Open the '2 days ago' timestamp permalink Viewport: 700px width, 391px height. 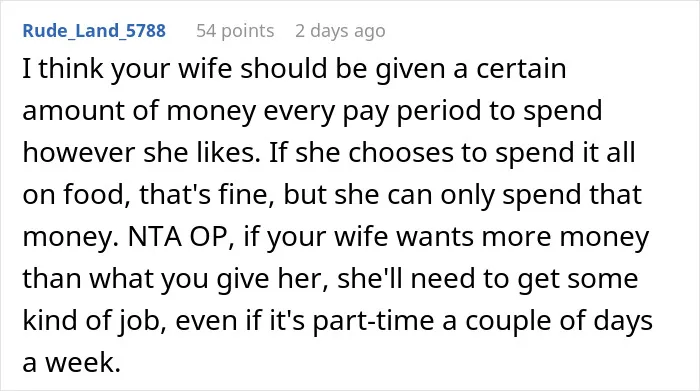(340, 31)
